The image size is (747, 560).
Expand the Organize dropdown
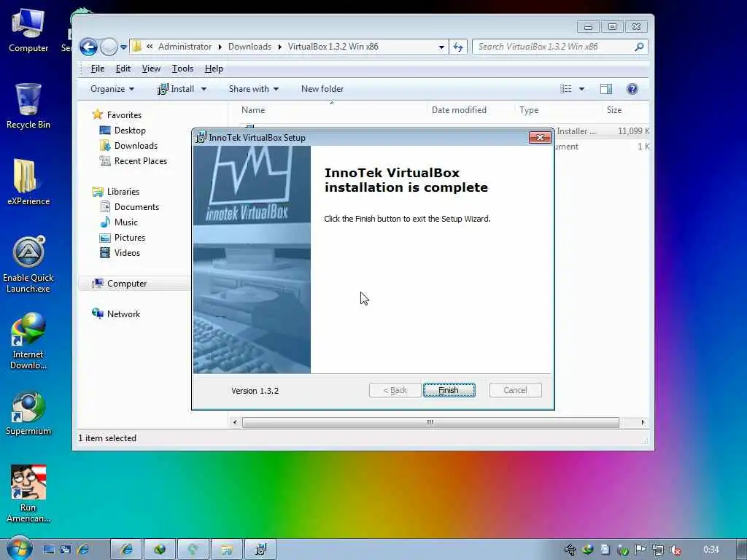tap(112, 89)
